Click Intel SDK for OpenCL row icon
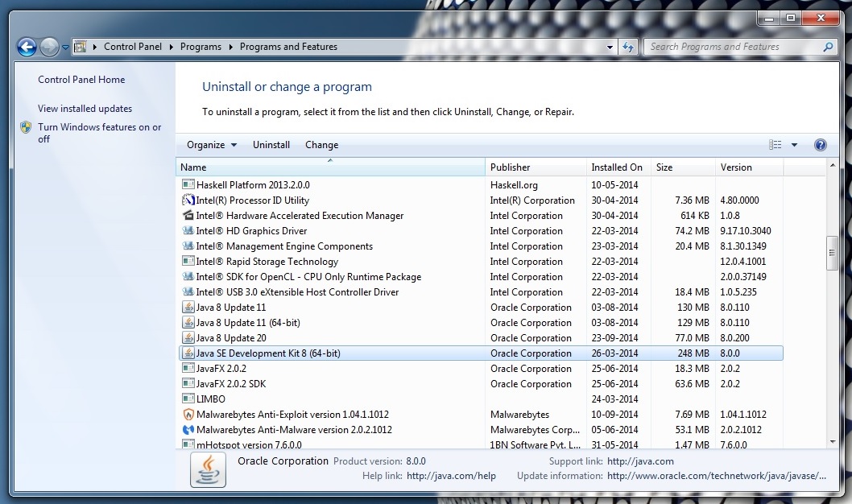This screenshot has width=852, height=504. click(188, 276)
